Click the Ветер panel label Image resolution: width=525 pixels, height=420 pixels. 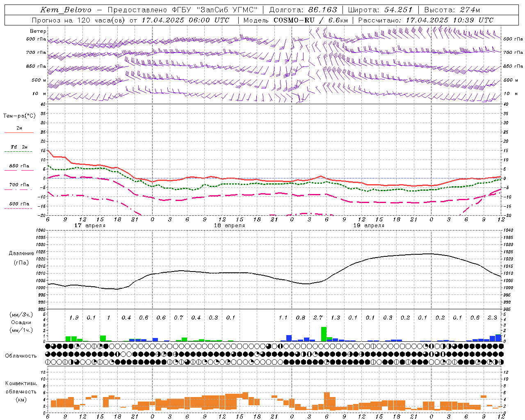click(38, 31)
